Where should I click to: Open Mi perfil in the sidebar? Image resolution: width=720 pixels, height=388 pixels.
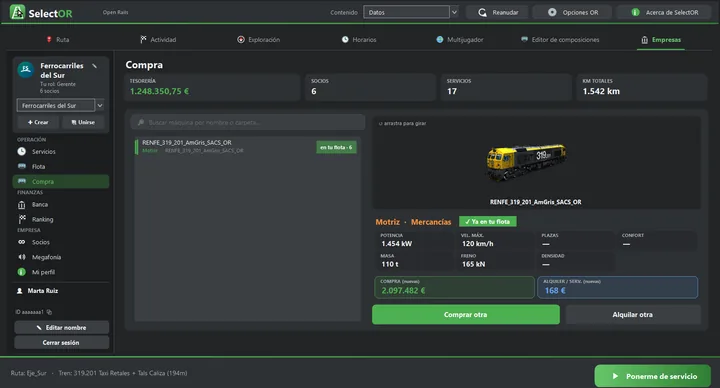pyautogui.click(x=61, y=272)
